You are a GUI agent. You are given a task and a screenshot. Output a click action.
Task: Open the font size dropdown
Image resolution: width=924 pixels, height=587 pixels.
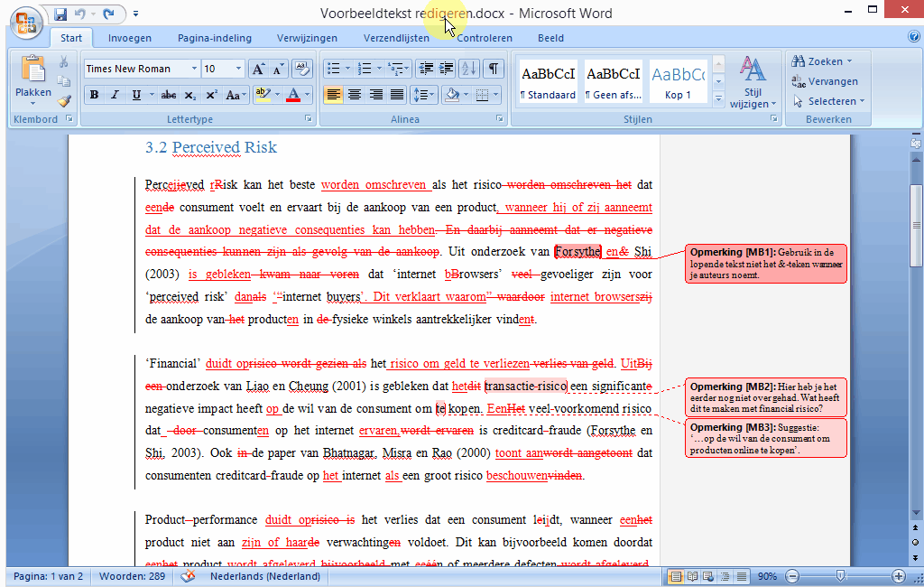(x=238, y=69)
